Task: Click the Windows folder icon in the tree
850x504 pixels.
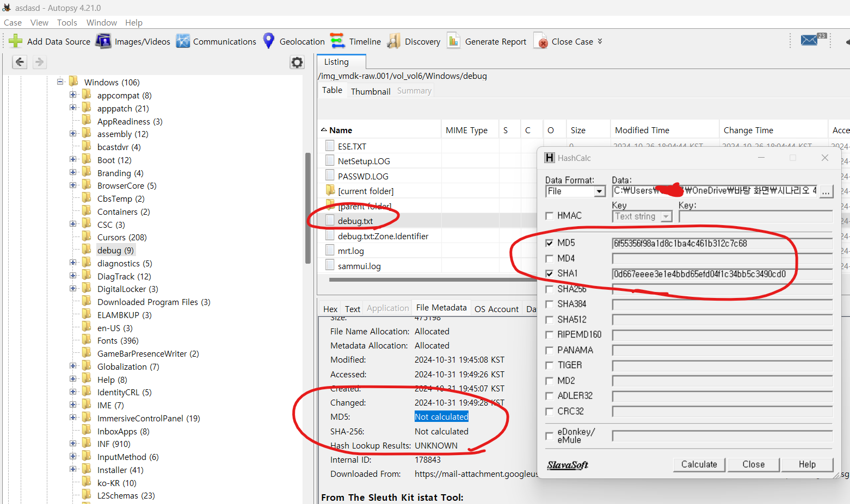Action: point(74,82)
